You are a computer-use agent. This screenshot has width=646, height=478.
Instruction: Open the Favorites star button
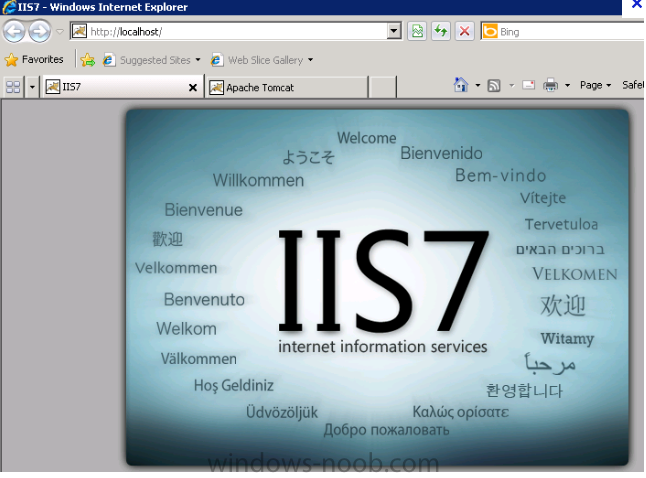click(x=34, y=60)
